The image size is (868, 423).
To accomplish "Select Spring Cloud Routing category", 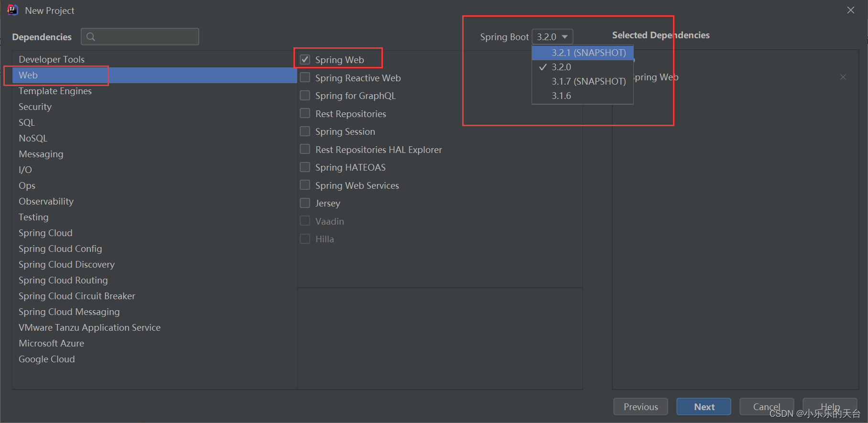I will point(154,280).
